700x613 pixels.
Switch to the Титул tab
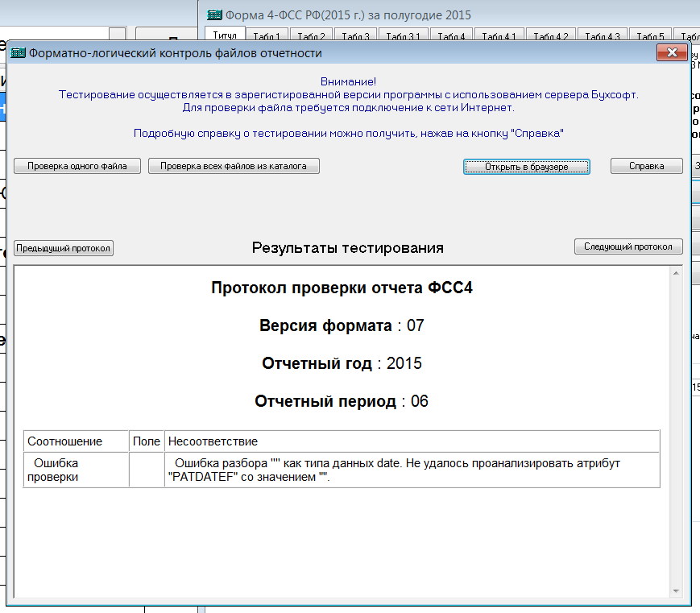pos(224,36)
